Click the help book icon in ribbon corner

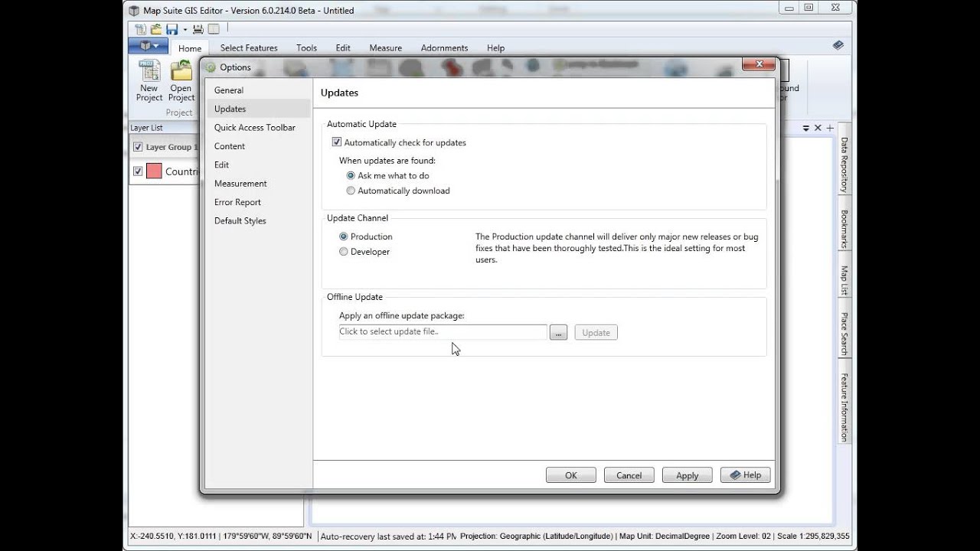pos(838,45)
